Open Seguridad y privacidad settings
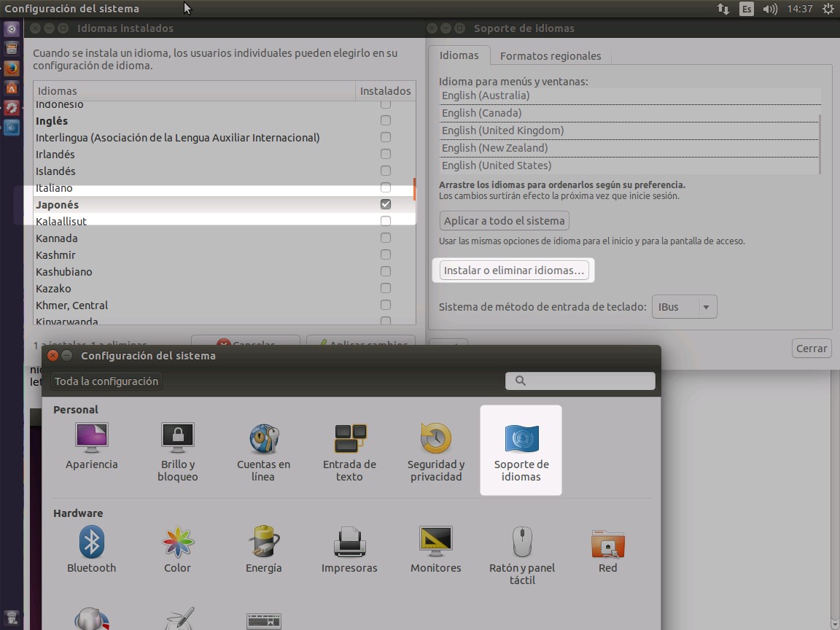 tap(435, 451)
